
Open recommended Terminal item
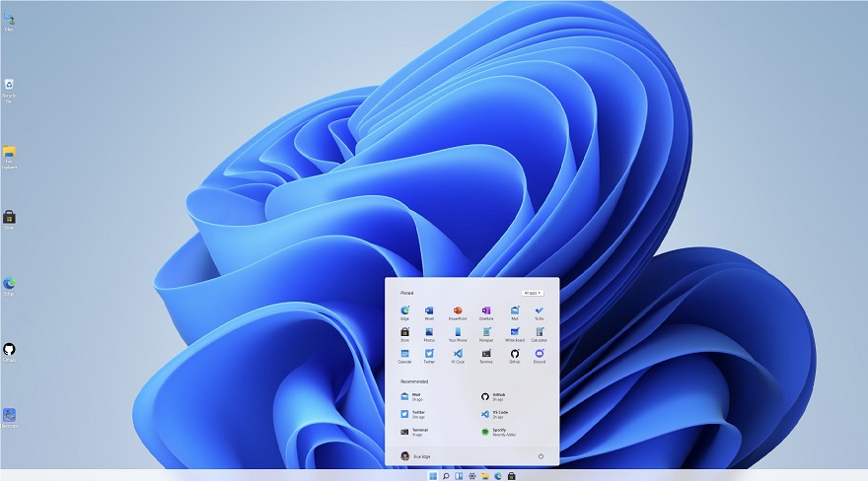point(414,432)
